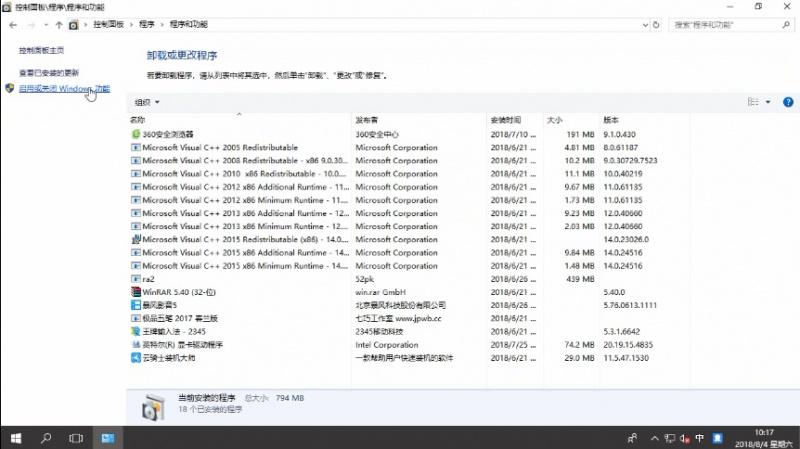This screenshot has height=449, width=800.
Task: Click the 极品五笔 2017 icon
Action: click(136, 318)
